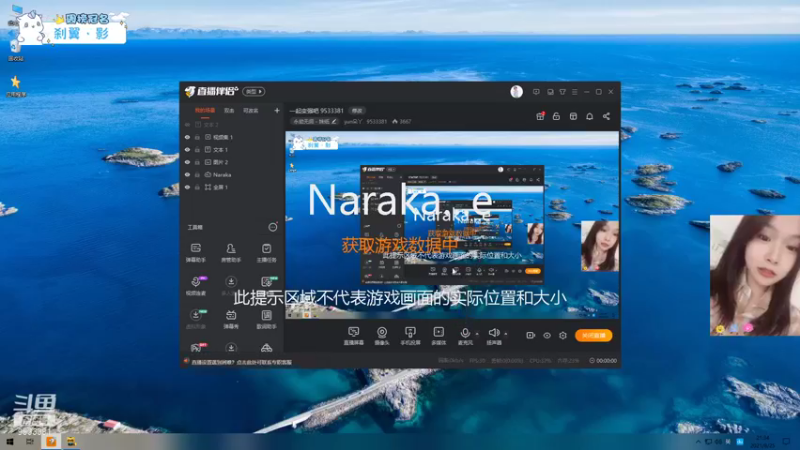800x450 pixels.
Task: Click the notice link in the bottom-left bar
Action: pos(242,362)
